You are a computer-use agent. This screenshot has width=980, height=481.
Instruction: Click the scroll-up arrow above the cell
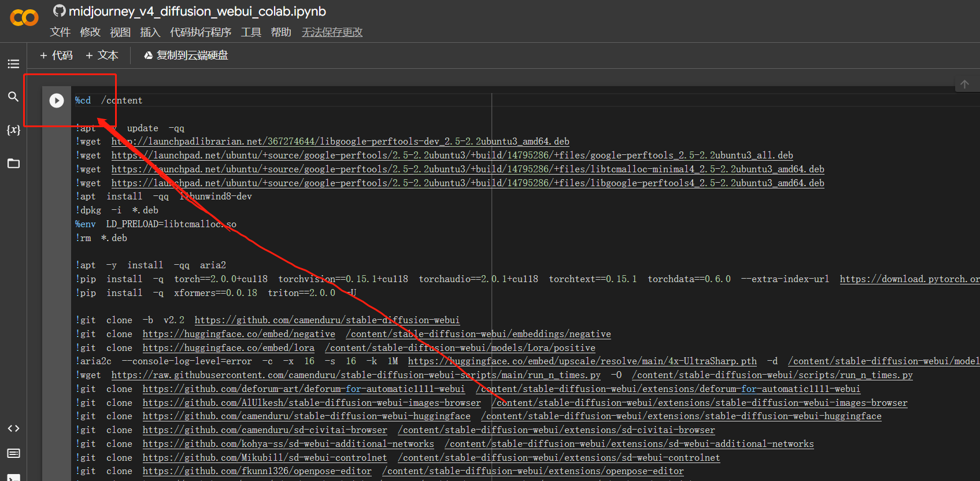[x=964, y=84]
